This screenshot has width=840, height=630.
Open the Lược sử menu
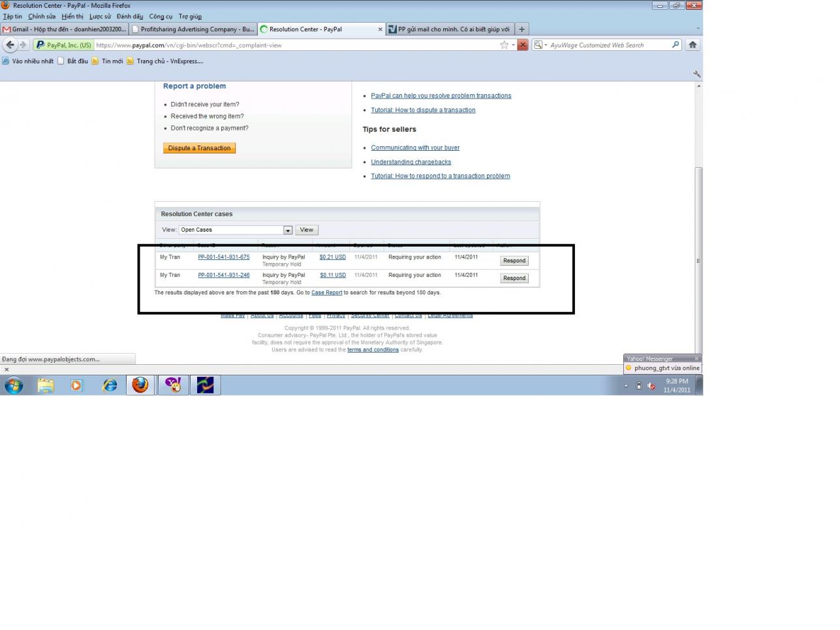click(x=100, y=16)
